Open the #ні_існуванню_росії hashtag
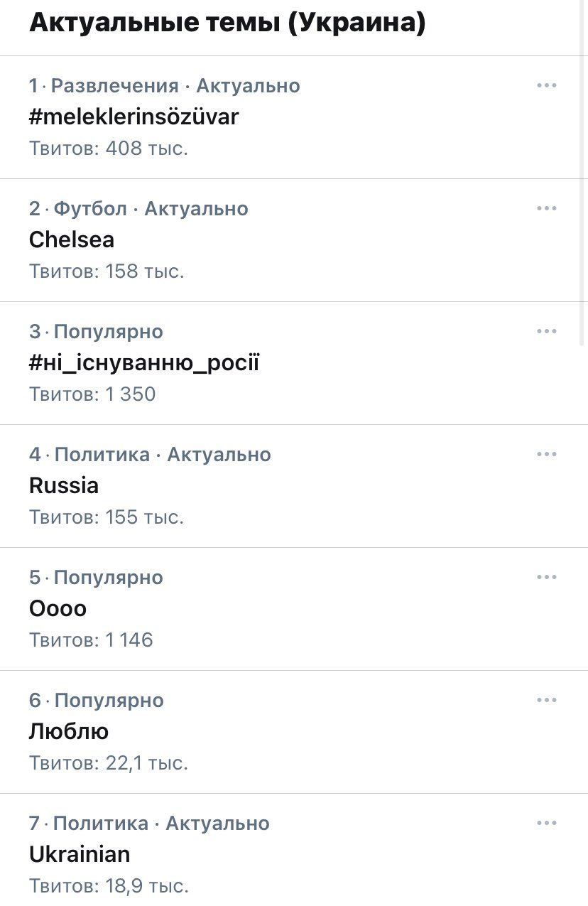 pyautogui.click(x=144, y=363)
